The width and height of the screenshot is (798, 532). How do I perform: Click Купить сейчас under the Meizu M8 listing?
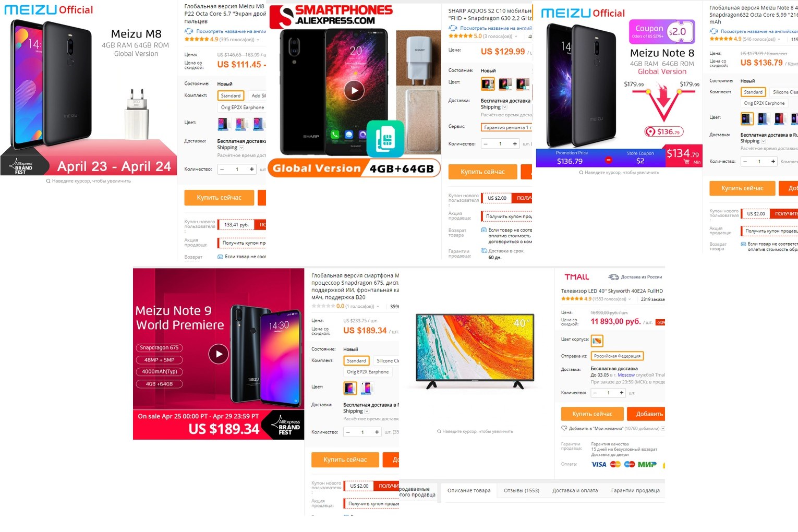(219, 198)
